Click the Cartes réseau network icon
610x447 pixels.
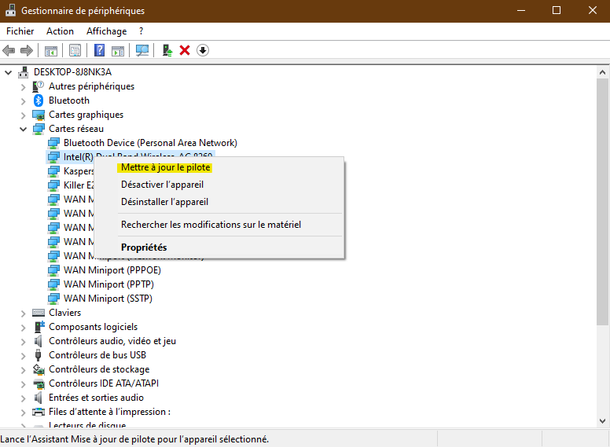click(38, 129)
